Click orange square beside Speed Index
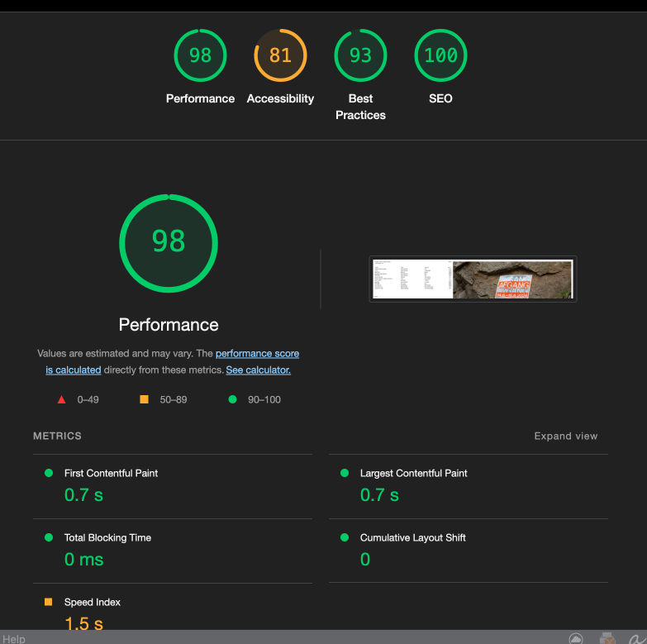647x644 pixels. 48,602
